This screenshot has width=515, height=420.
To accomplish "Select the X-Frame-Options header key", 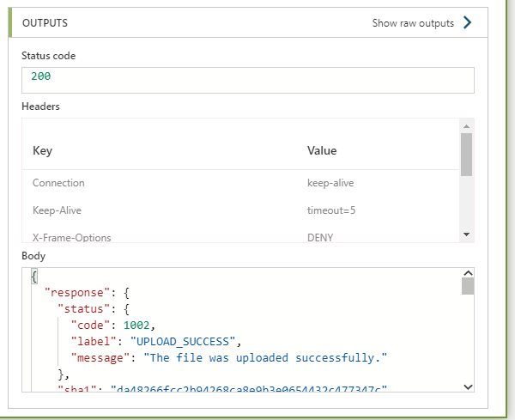I will [x=72, y=237].
